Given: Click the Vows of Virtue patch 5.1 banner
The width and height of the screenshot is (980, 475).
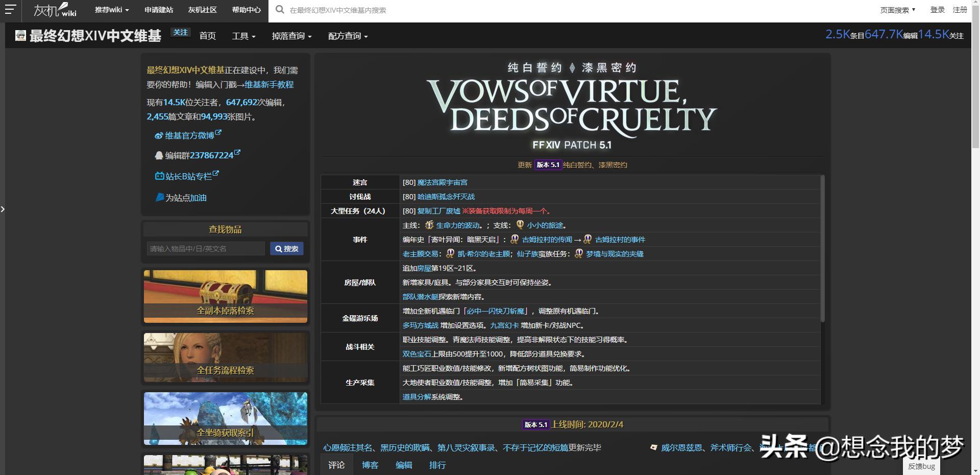Looking at the screenshot, I should tap(572, 106).
